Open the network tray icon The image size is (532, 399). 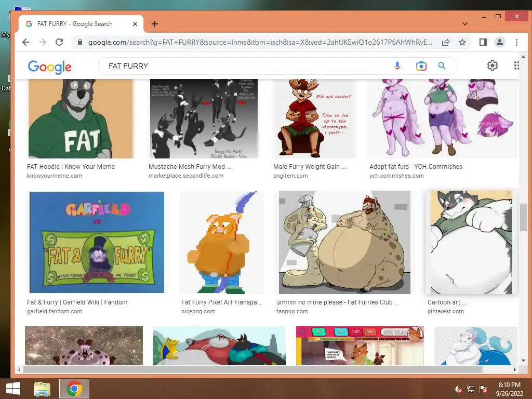coord(471,389)
